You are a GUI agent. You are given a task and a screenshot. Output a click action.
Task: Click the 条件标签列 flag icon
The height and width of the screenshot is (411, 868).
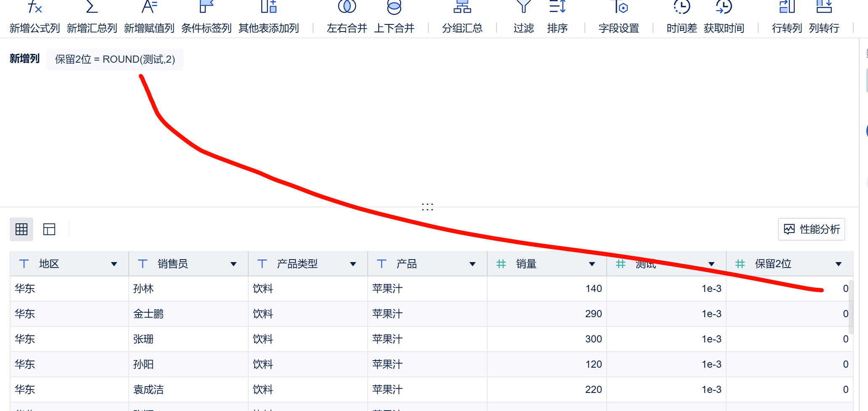point(206,7)
